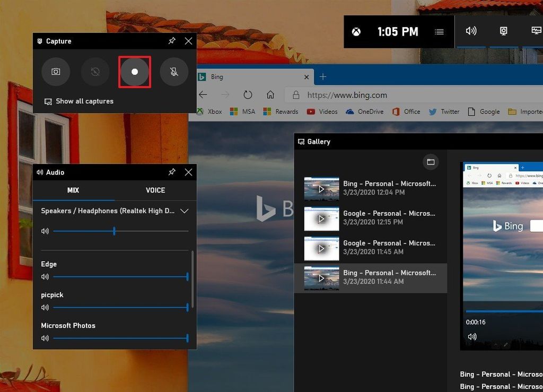
Task: Refresh the Bing page
Action: coord(248,94)
